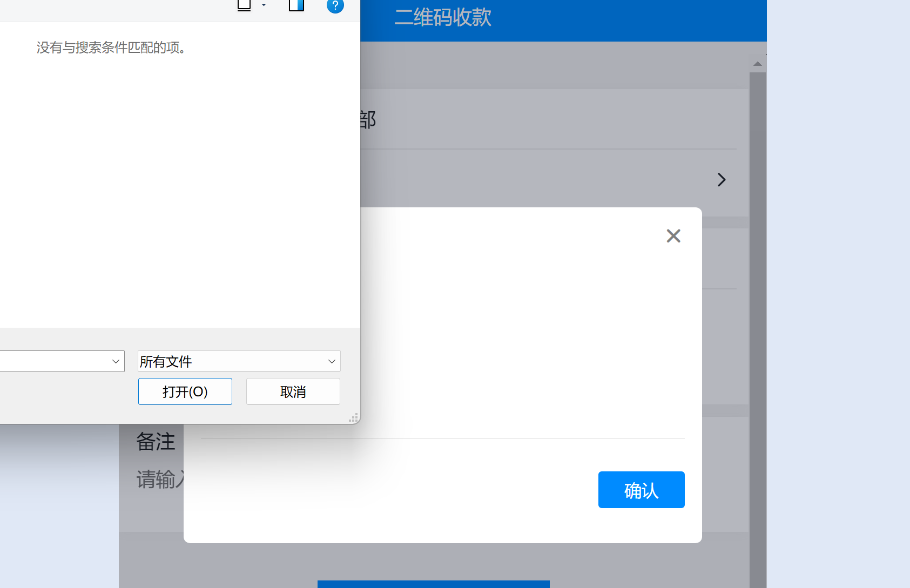Click the blue 确认 button
This screenshot has width=910, height=588.
pos(641,490)
